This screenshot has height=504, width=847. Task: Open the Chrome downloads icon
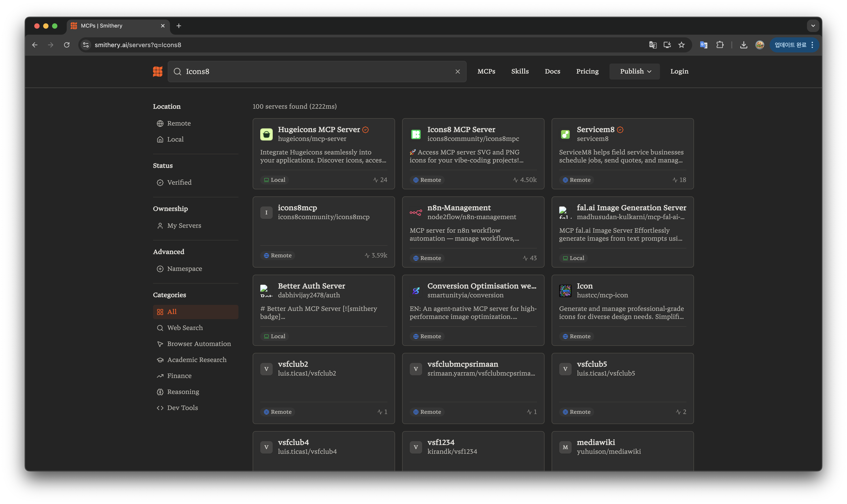coord(743,45)
